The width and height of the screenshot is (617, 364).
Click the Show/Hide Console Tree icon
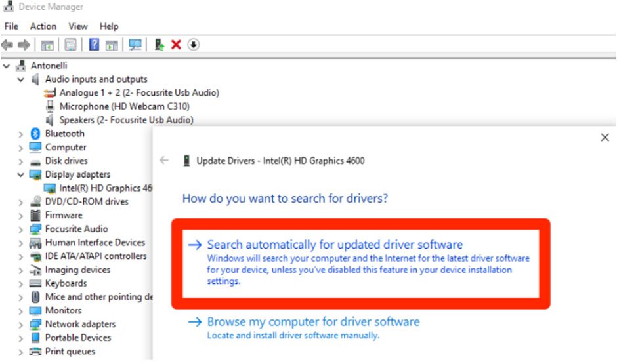point(47,45)
